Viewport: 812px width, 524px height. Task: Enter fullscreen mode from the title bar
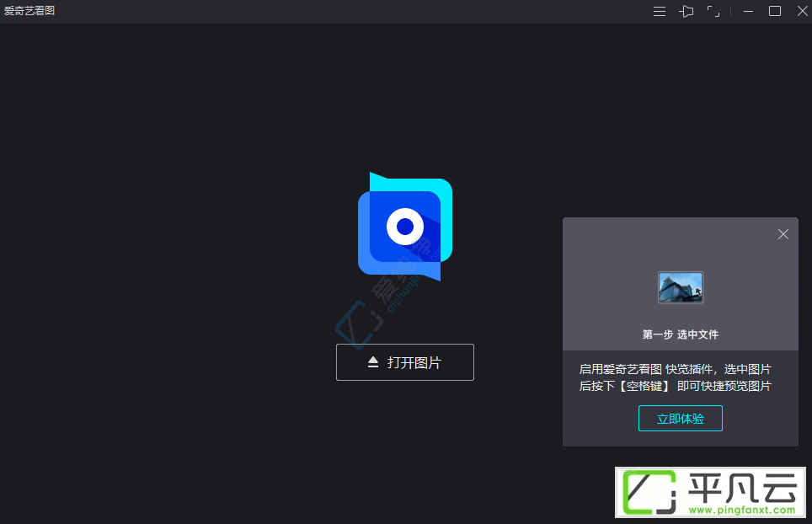tap(713, 12)
